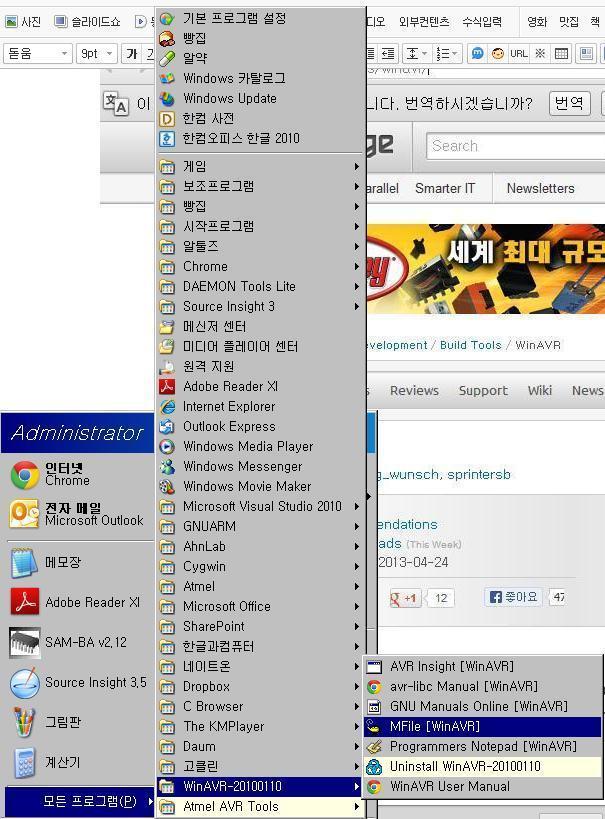The width and height of the screenshot is (605, 819).
Task: Click Google +1 button
Action: click(405, 598)
